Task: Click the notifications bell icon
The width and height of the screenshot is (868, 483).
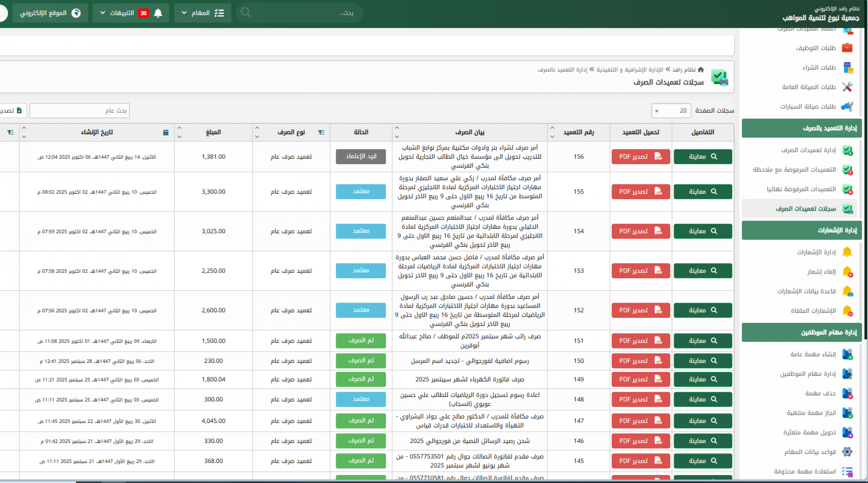Action: (x=158, y=13)
